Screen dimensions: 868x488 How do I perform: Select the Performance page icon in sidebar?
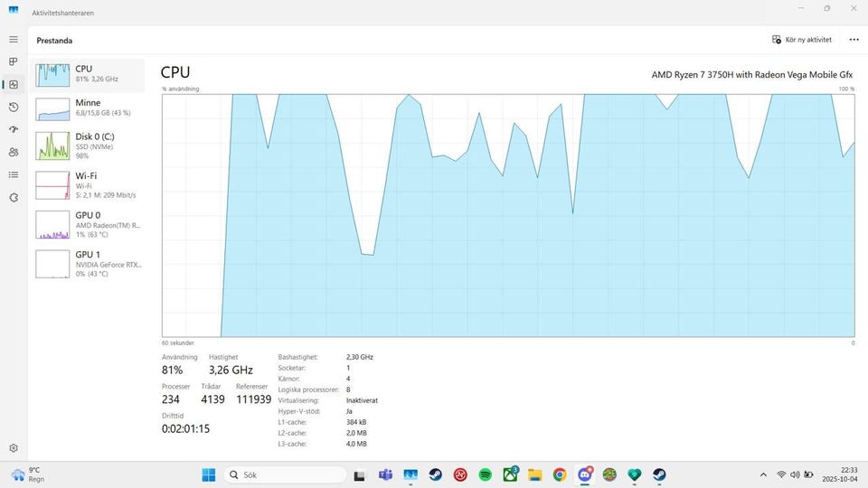14,85
